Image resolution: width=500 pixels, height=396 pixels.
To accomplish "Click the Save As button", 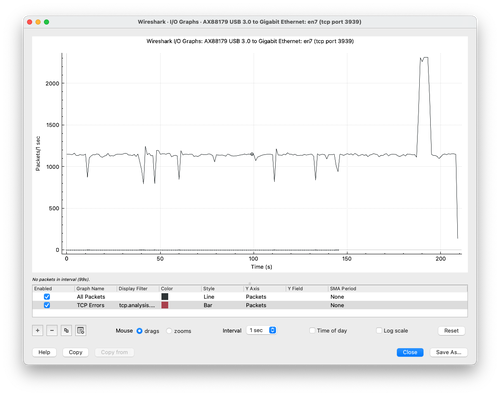I will (x=449, y=352).
